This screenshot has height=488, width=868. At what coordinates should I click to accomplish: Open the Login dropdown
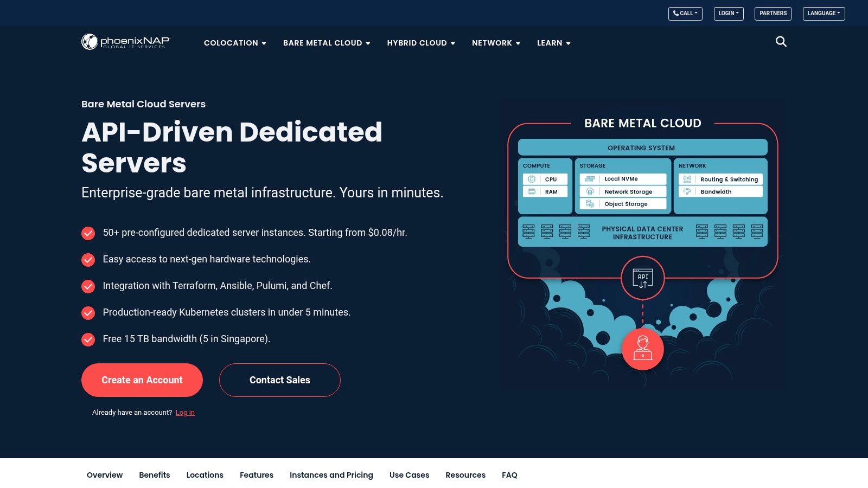click(x=728, y=14)
